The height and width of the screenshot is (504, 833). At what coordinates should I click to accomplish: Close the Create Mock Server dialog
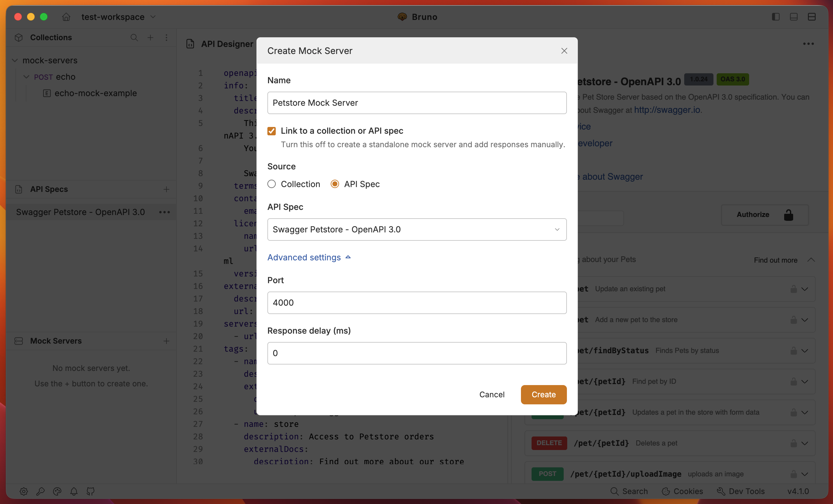564,51
